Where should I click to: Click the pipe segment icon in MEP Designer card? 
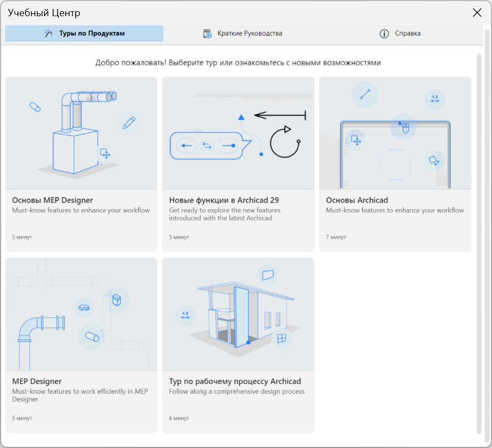(91, 336)
